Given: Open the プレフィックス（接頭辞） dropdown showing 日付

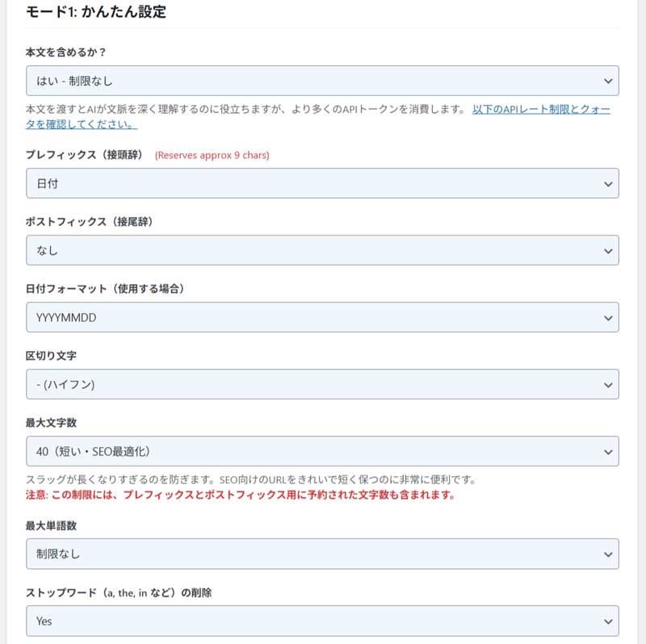Looking at the screenshot, I should (322, 183).
